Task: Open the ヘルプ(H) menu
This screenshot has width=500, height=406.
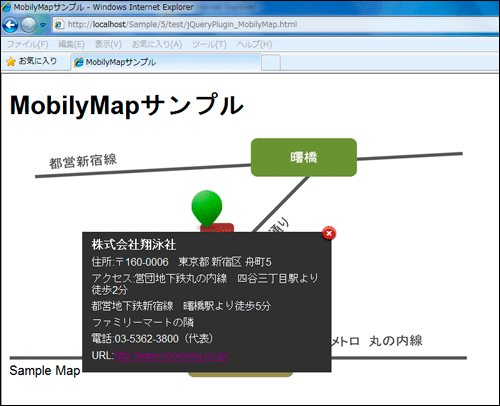Action: 254,44
